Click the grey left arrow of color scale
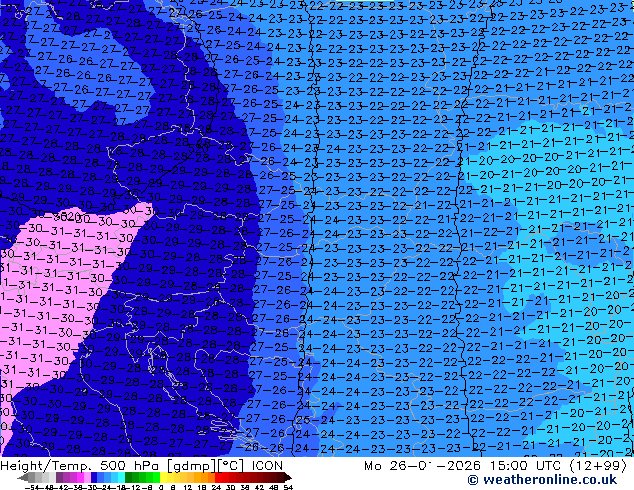Image resolution: width=634 pixels, height=490 pixels. [23, 478]
